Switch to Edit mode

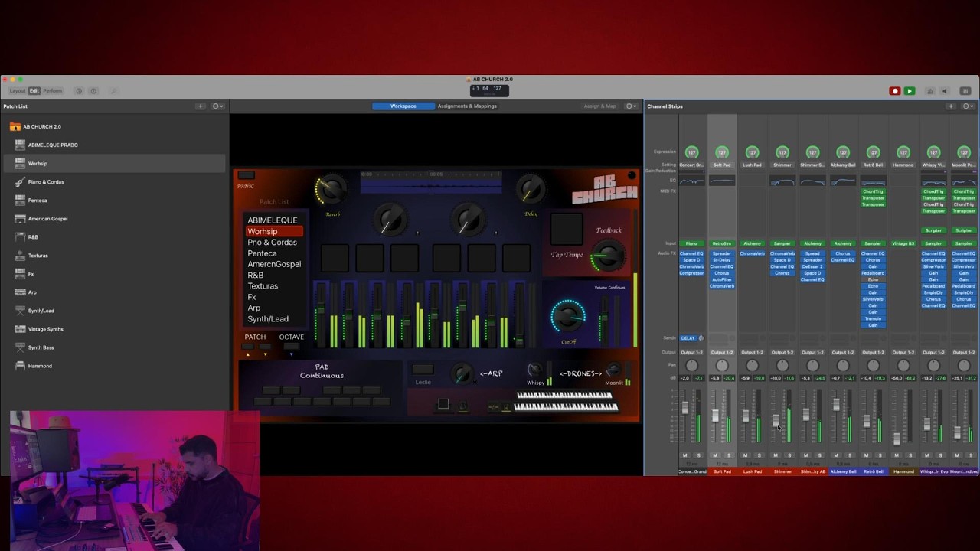click(x=34, y=91)
